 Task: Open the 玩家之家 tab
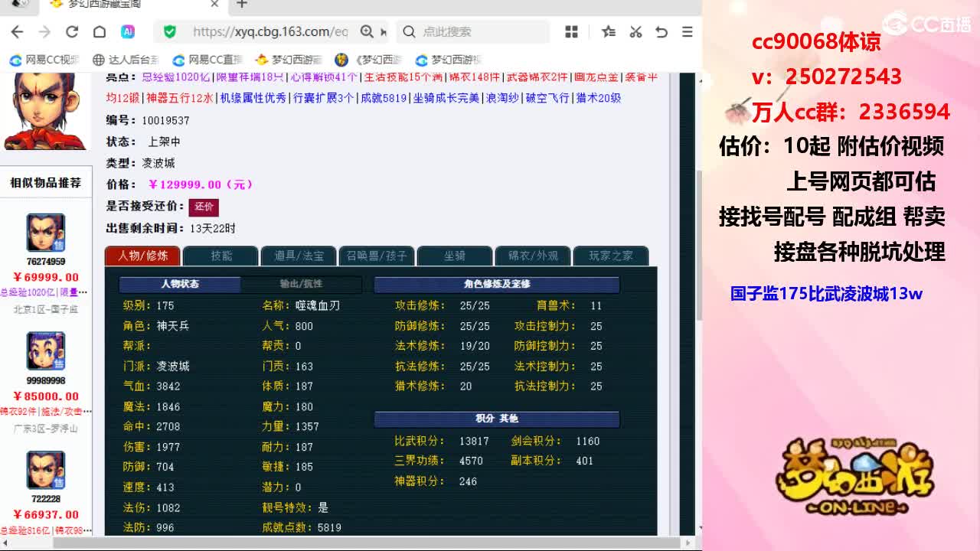click(611, 256)
